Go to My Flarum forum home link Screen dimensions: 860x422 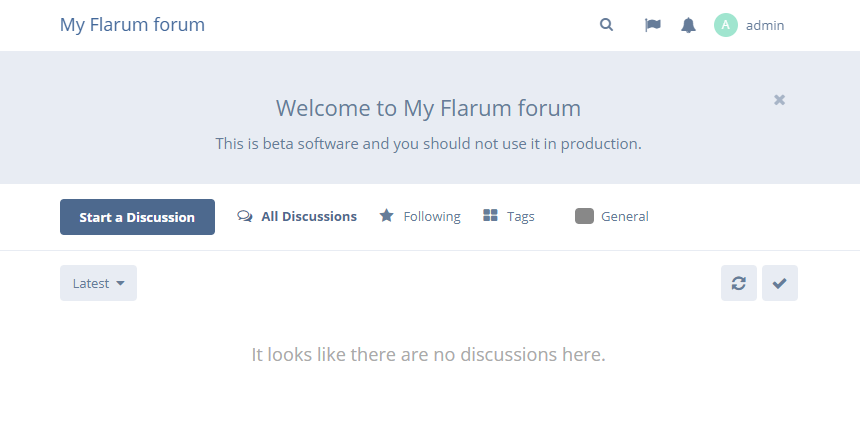[132, 25]
